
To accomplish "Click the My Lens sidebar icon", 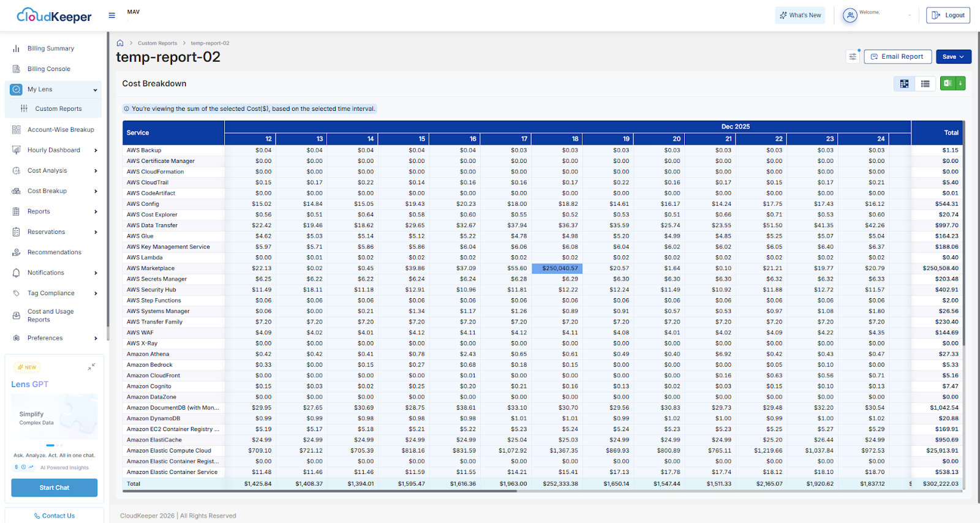I will 16,89.
